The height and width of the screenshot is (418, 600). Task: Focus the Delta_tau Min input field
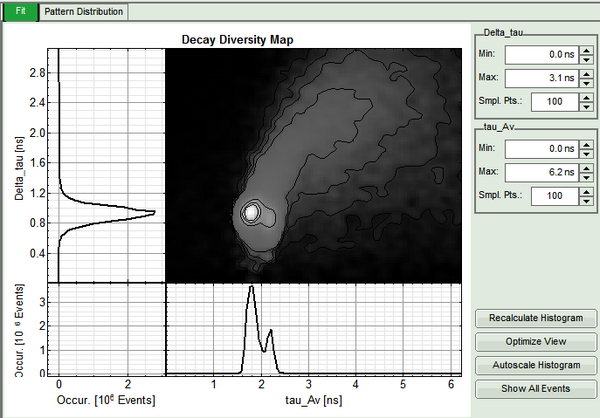point(540,54)
